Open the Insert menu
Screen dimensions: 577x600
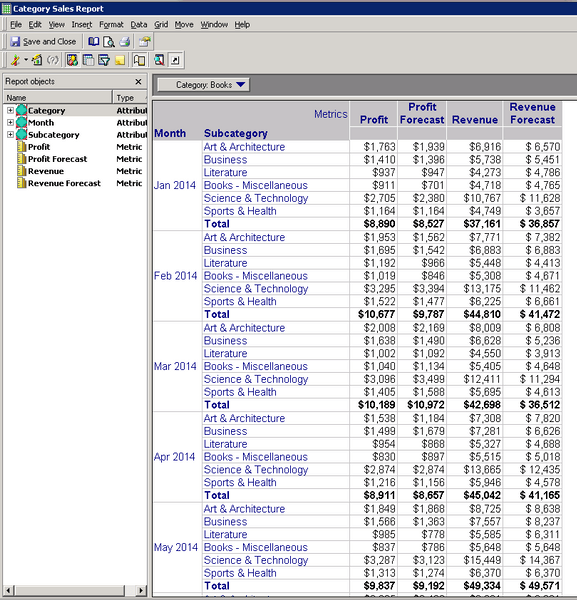[82, 24]
